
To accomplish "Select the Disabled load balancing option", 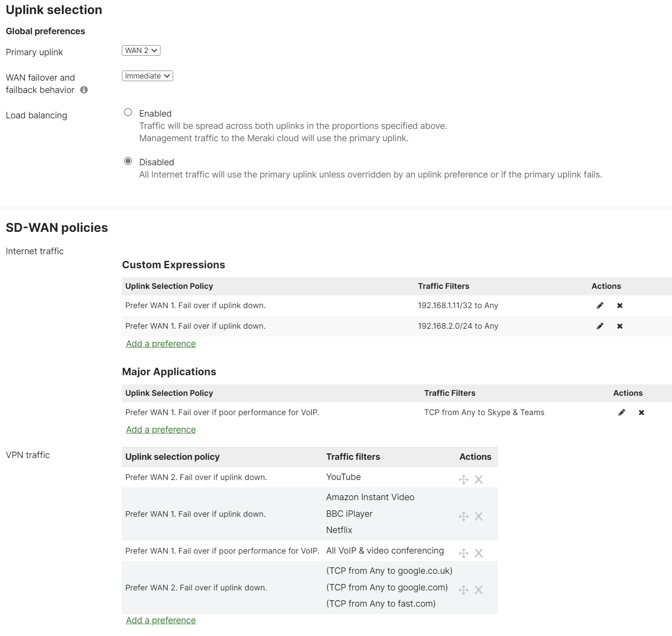I will pos(128,161).
